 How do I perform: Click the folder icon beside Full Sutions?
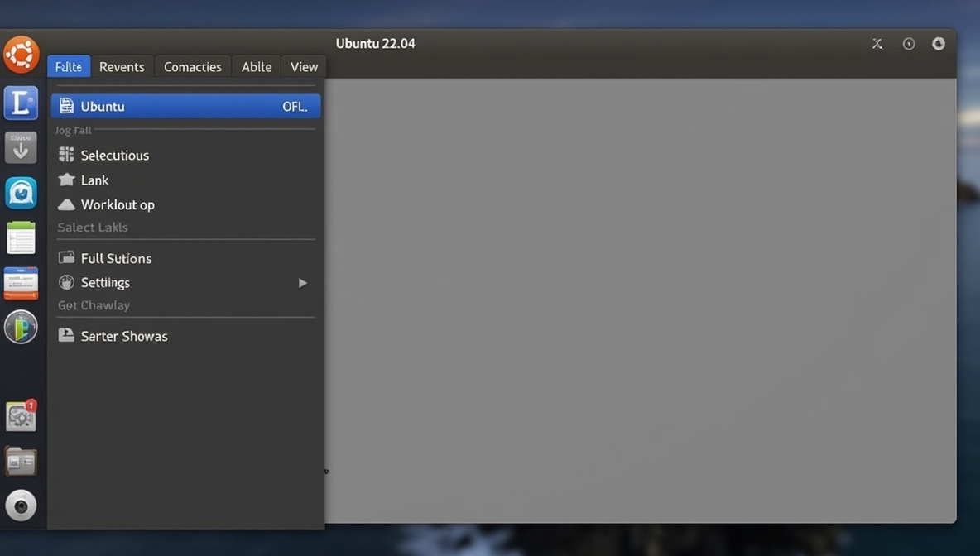66,257
